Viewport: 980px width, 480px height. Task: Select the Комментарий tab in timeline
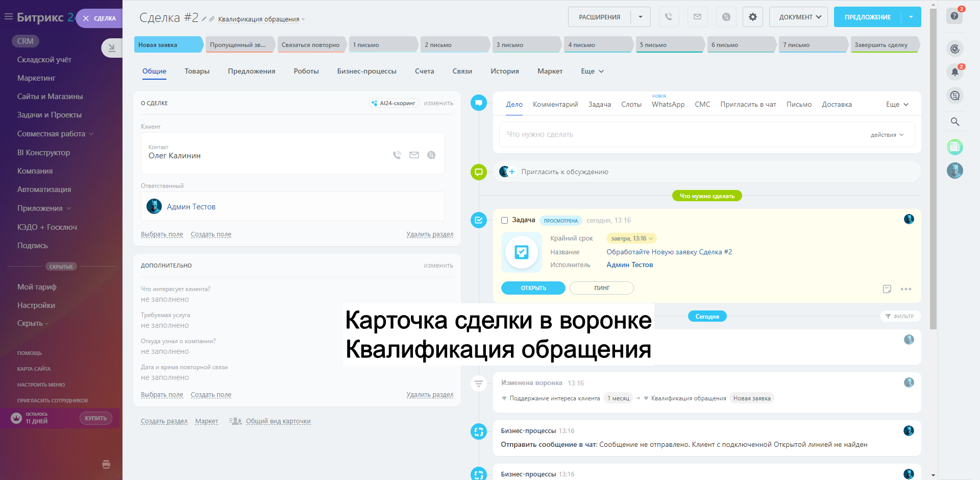click(x=555, y=104)
